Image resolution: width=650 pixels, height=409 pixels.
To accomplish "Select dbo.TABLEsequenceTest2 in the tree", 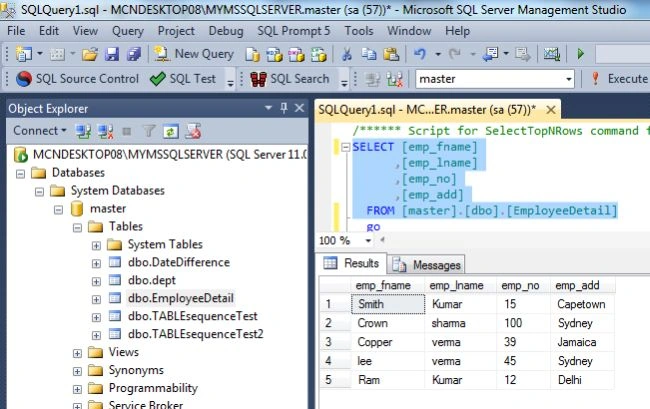I will pyautogui.click(x=196, y=334).
